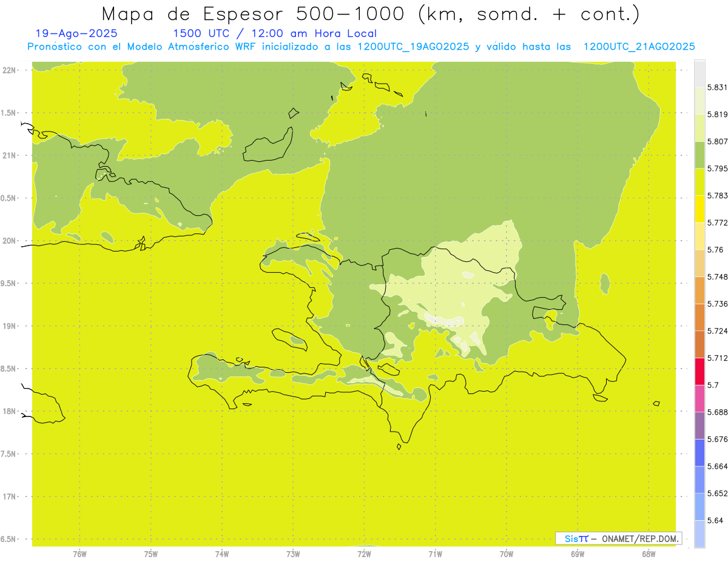
Task: Click the 5.819 colorbar label
Action: (717, 115)
